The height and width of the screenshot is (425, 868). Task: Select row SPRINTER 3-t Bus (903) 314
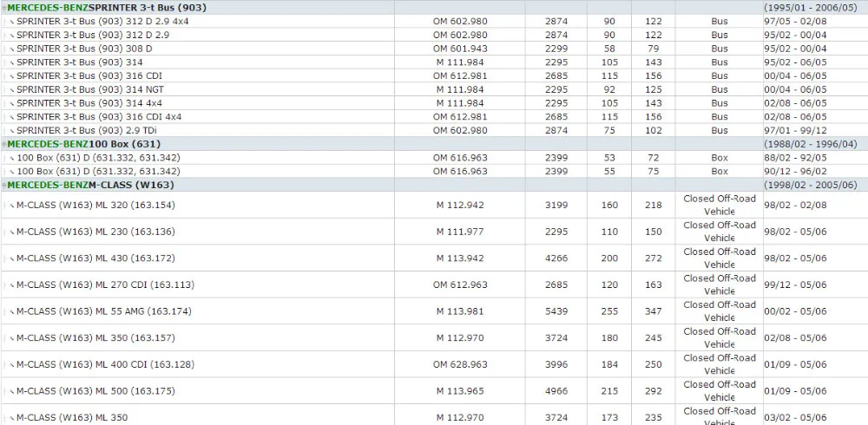[x=434, y=62]
